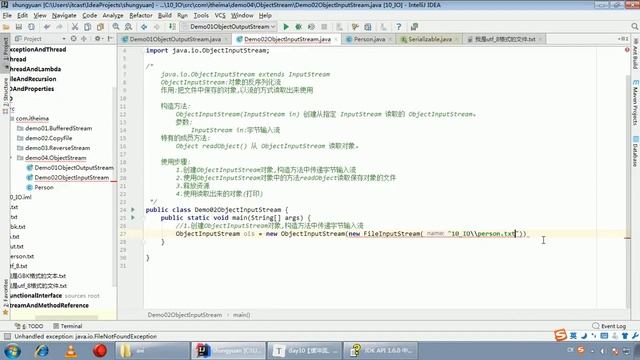
Task: Switch to Person.java tab
Action: 369,39
